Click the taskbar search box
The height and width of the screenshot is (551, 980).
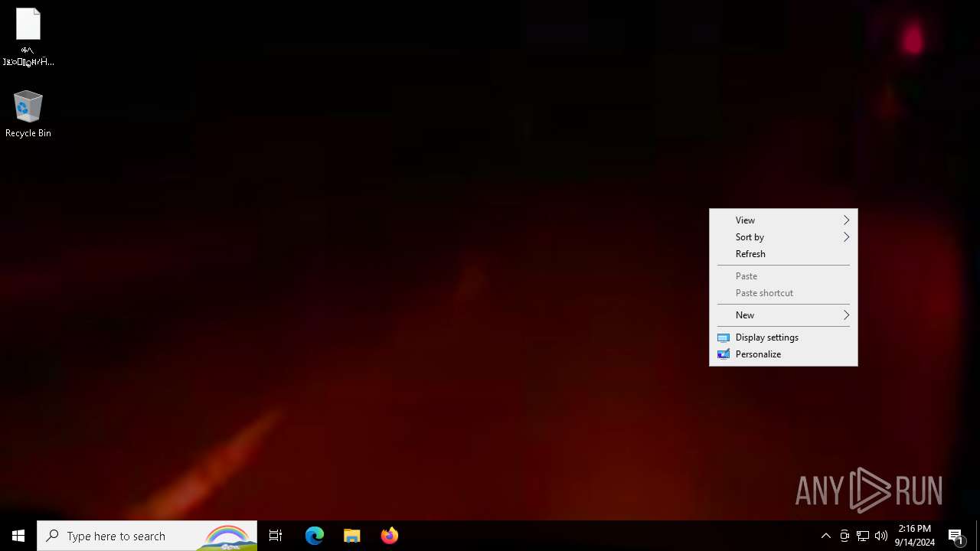click(147, 536)
